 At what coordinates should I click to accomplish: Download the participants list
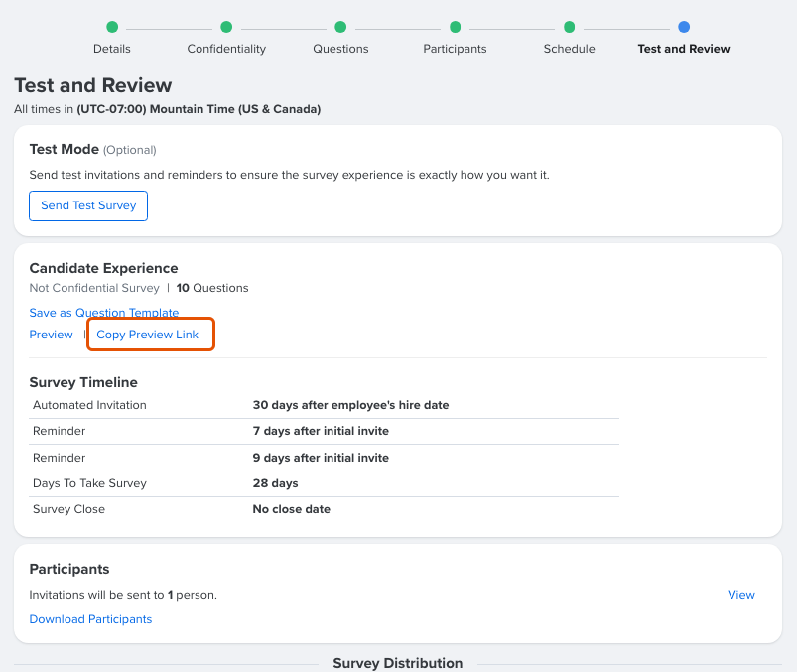[x=90, y=619]
